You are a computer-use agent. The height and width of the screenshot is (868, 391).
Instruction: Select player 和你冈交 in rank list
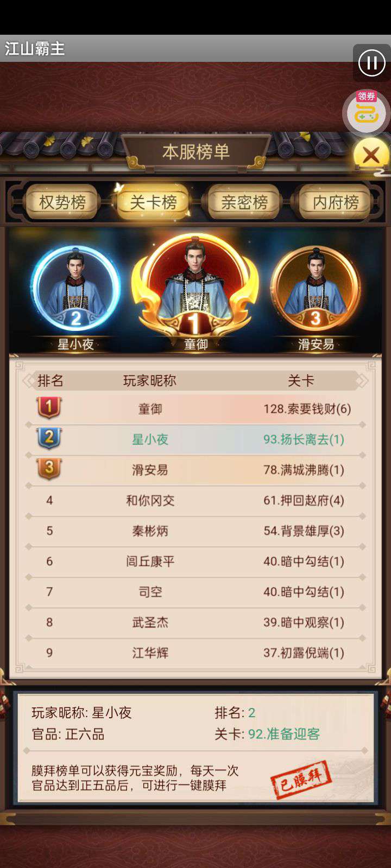195,500
